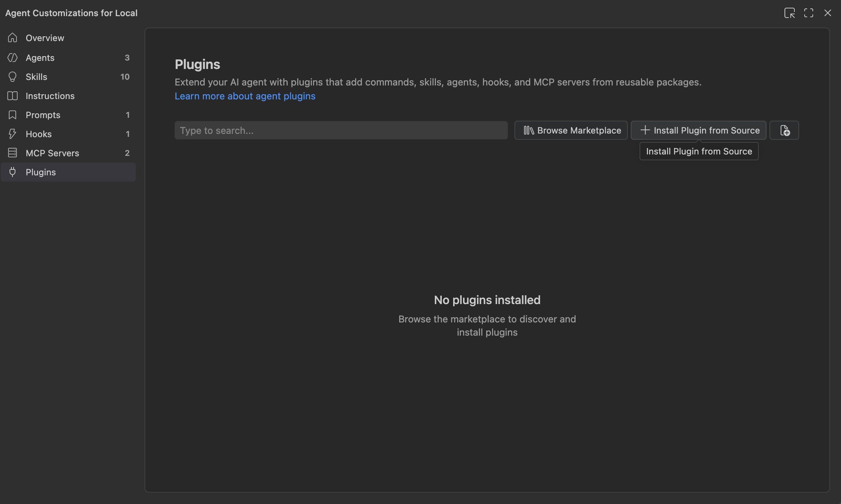Click the Agents sidebar icon
This screenshot has width=841, height=504.
(x=12, y=58)
